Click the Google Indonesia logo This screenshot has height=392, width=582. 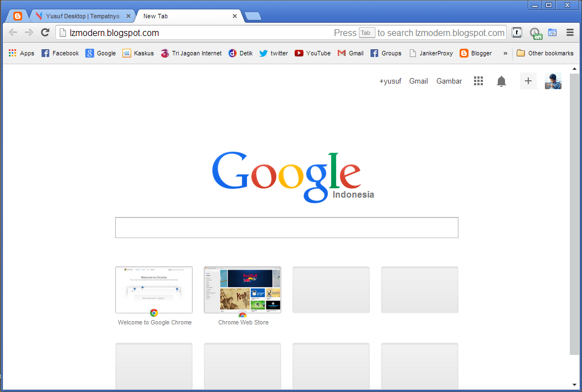click(x=292, y=177)
